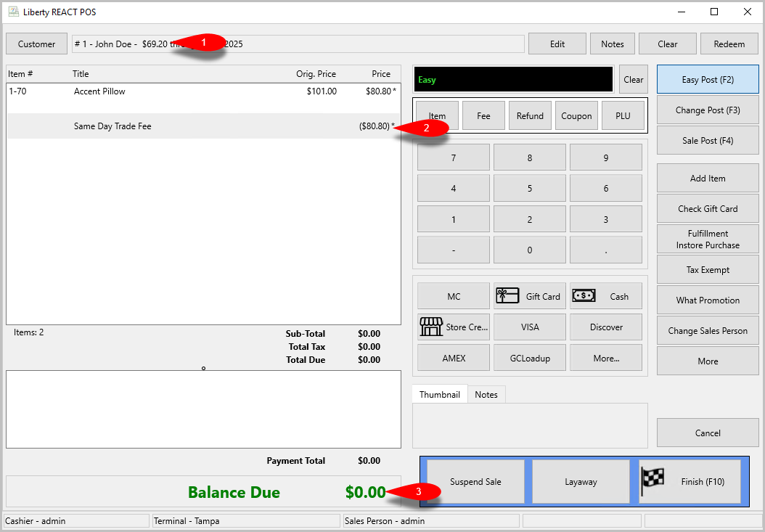
Task: Open What Promotion
Action: pos(708,300)
